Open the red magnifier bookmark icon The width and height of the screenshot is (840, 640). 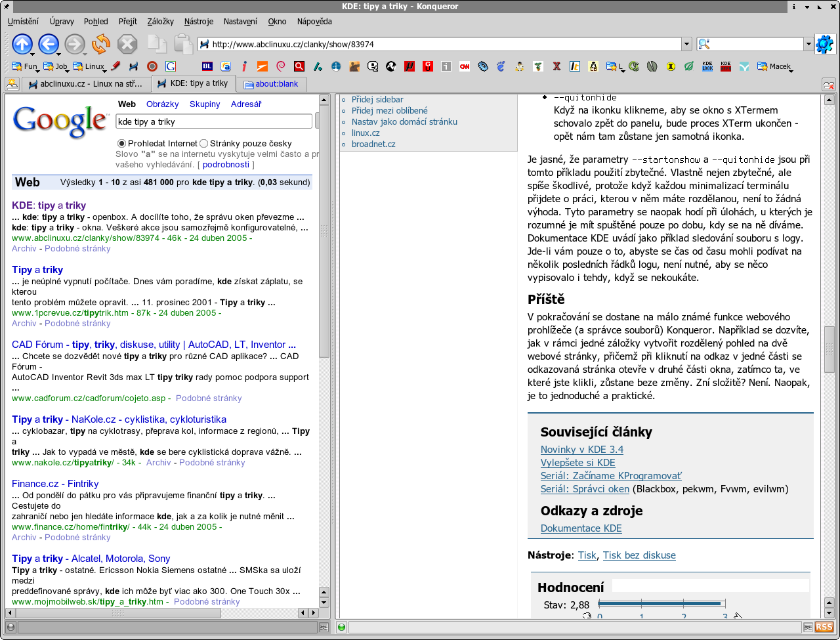pyautogui.click(x=299, y=66)
